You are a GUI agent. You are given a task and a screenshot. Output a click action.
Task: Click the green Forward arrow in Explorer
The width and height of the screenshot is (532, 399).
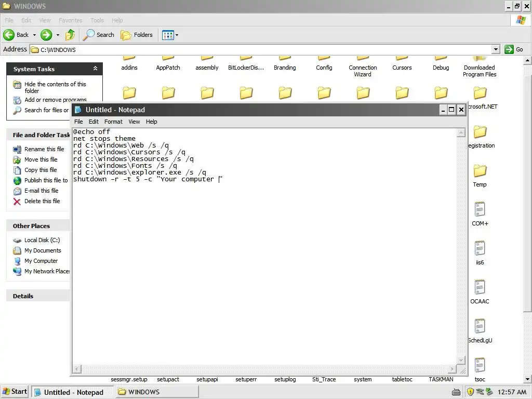coord(46,35)
